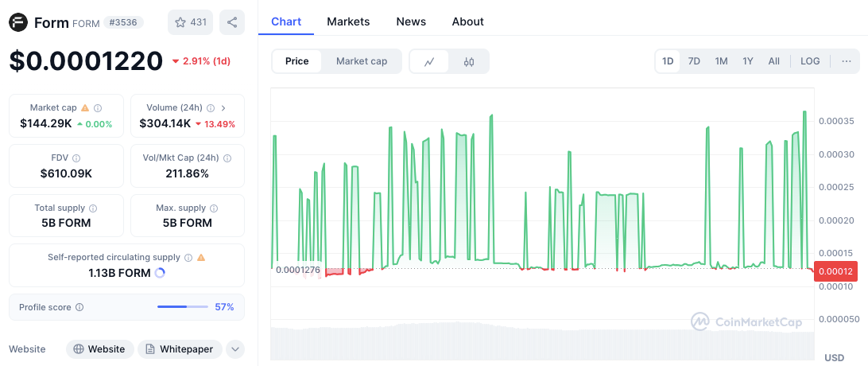Select the 7D time range
The image size is (868, 366).
pos(694,61)
